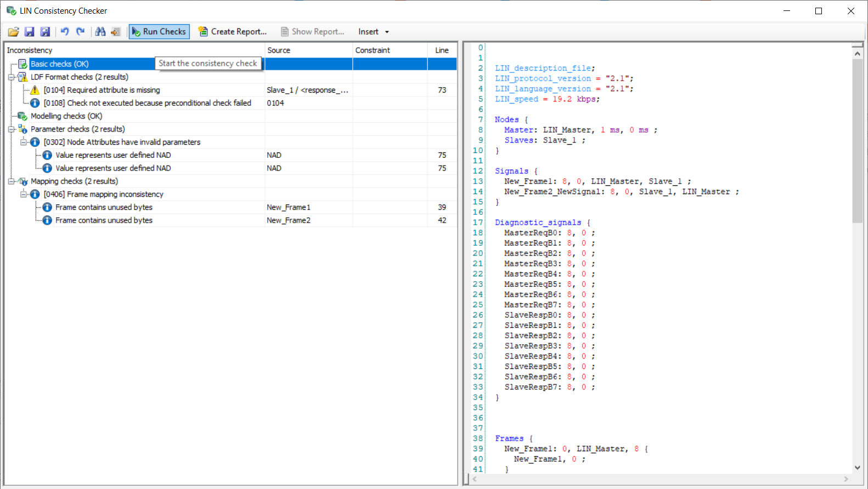This screenshot has width=868, height=489.
Task: Click the info icon of first NAD value row
Action: (x=47, y=155)
